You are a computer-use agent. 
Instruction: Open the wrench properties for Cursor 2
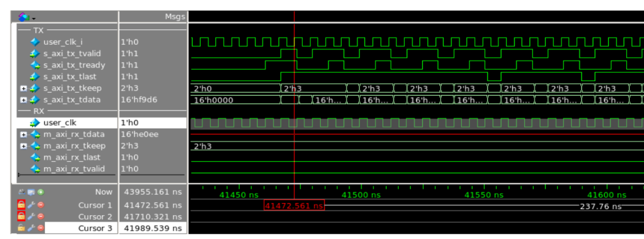pyautogui.click(x=31, y=216)
